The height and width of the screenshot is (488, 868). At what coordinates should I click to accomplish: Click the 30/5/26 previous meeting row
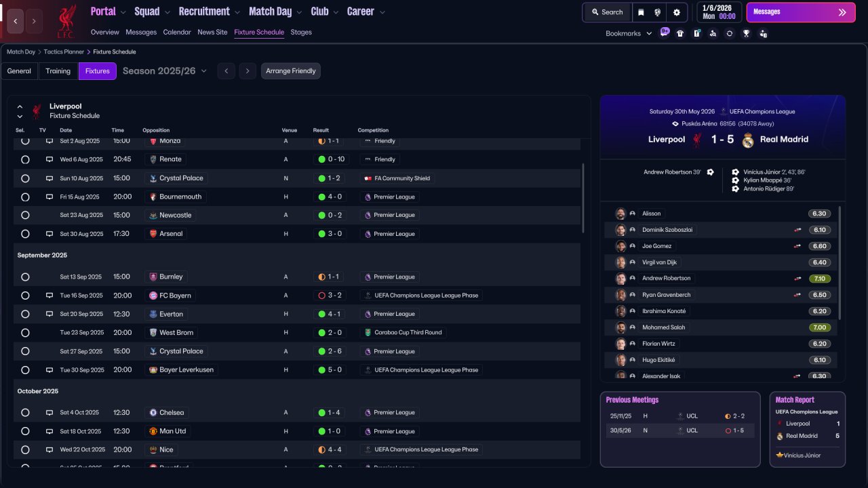click(x=680, y=430)
